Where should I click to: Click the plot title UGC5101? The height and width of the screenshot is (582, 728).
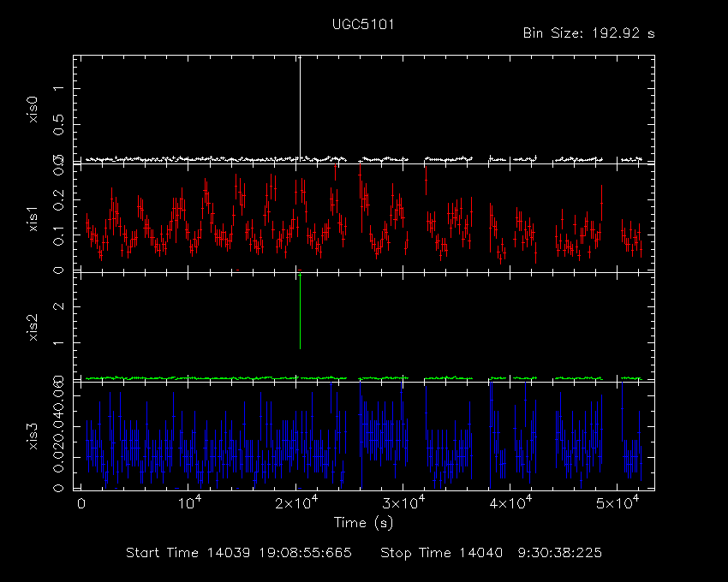363,25
